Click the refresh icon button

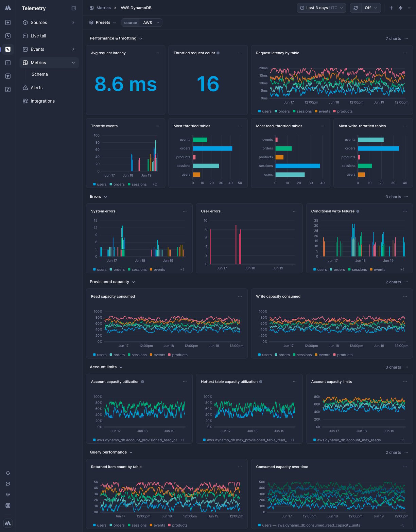[356, 8]
